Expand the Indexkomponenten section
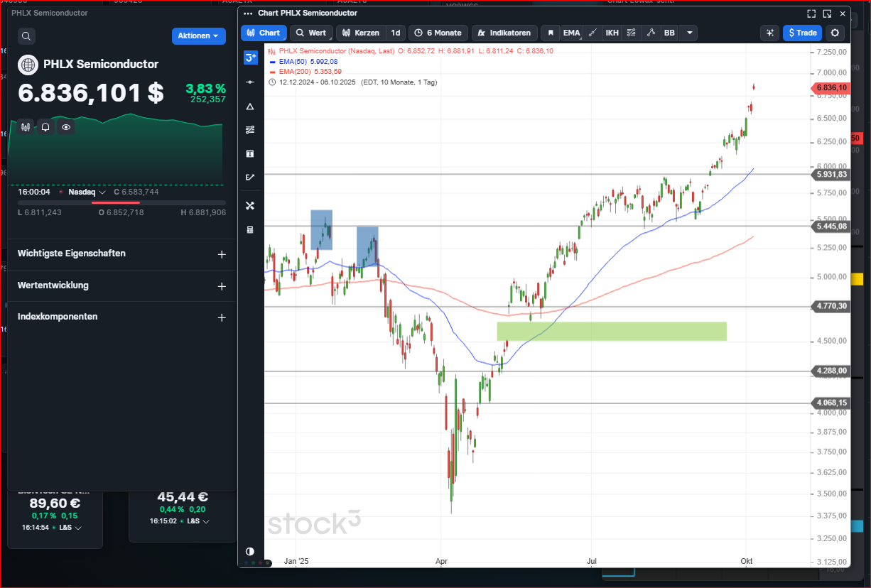 click(221, 317)
